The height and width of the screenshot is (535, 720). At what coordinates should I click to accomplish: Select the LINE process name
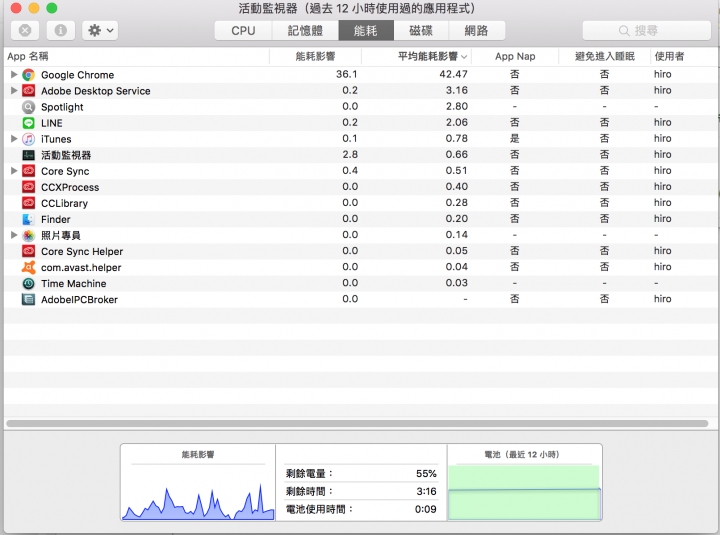51,123
